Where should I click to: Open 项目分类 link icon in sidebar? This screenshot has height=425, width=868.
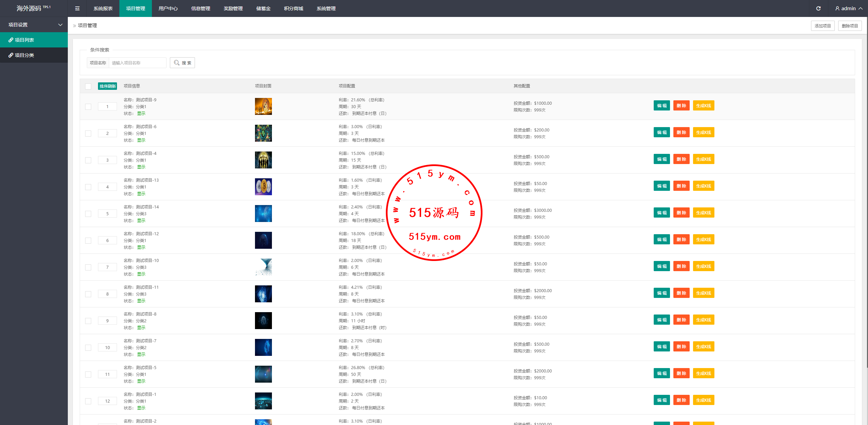click(11, 55)
